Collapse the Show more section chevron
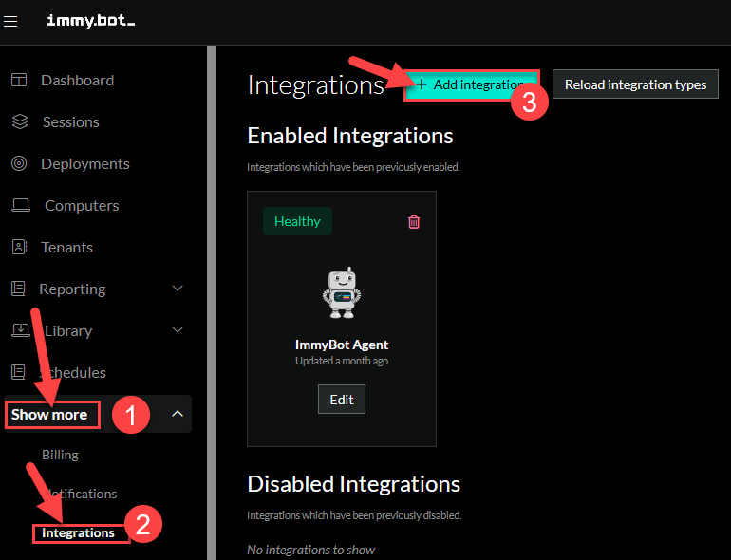 [x=177, y=414]
